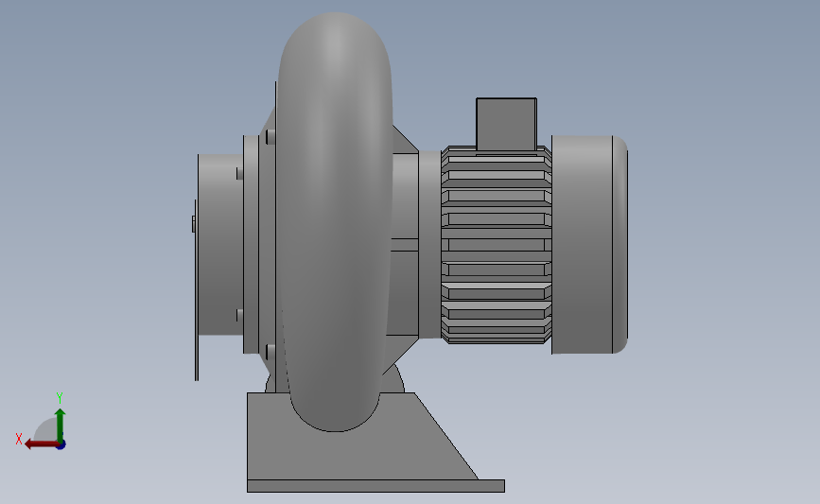Click the red X axis arrow of triad
The image size is (820, 504).
coord(41,444)
